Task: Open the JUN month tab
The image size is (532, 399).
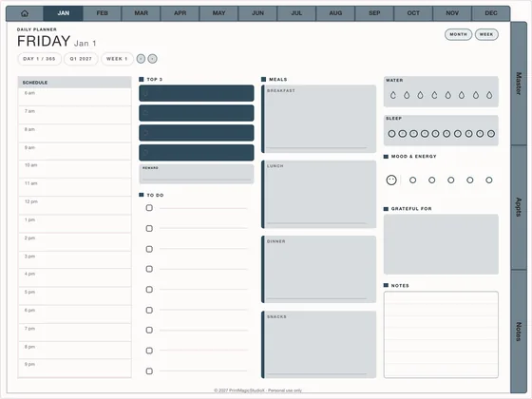Action: [x=257, y=13]
